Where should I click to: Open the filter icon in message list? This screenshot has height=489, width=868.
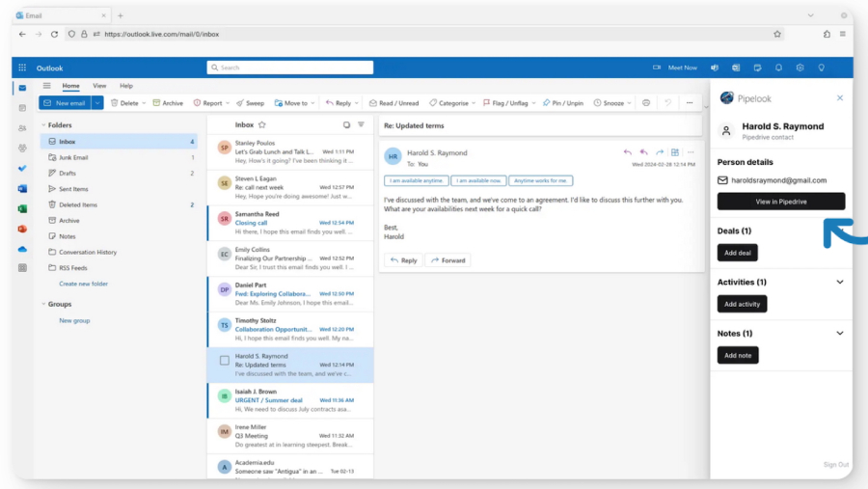(x=361, y=125)
